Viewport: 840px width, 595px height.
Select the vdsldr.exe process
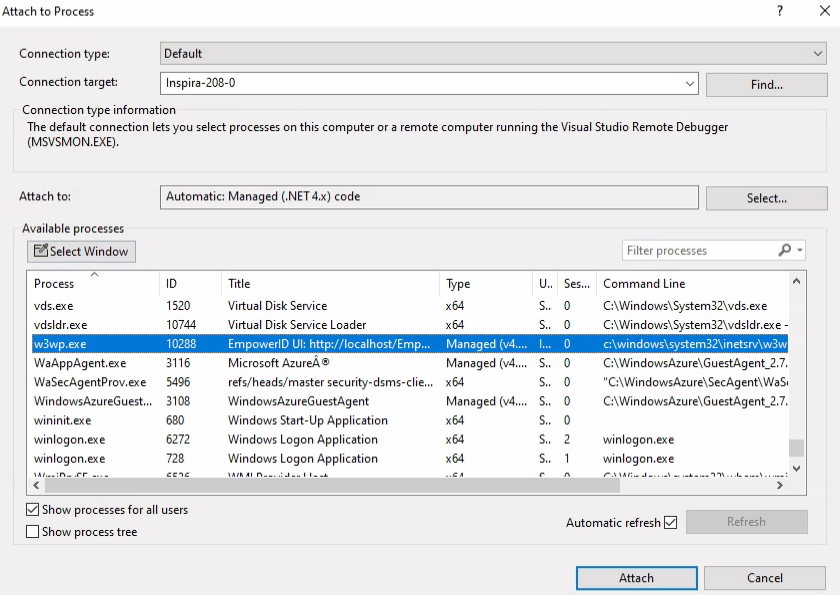(x=410, y=325)
